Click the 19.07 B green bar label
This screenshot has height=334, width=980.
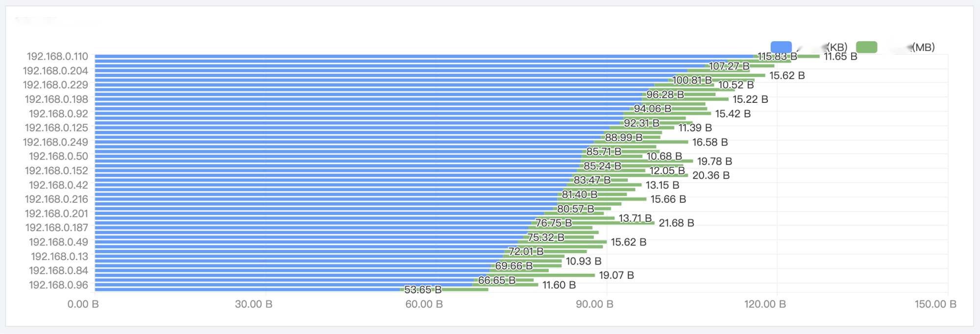pos(616,275)
